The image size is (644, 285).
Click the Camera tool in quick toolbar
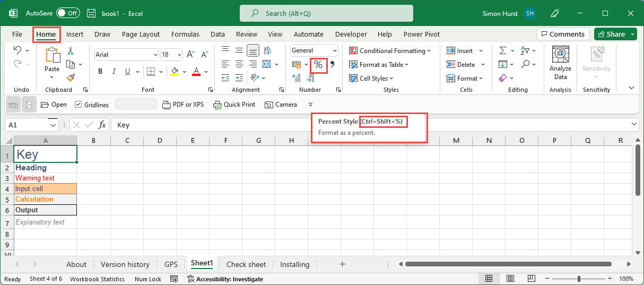pyautogui.click(x=281, y=105)
